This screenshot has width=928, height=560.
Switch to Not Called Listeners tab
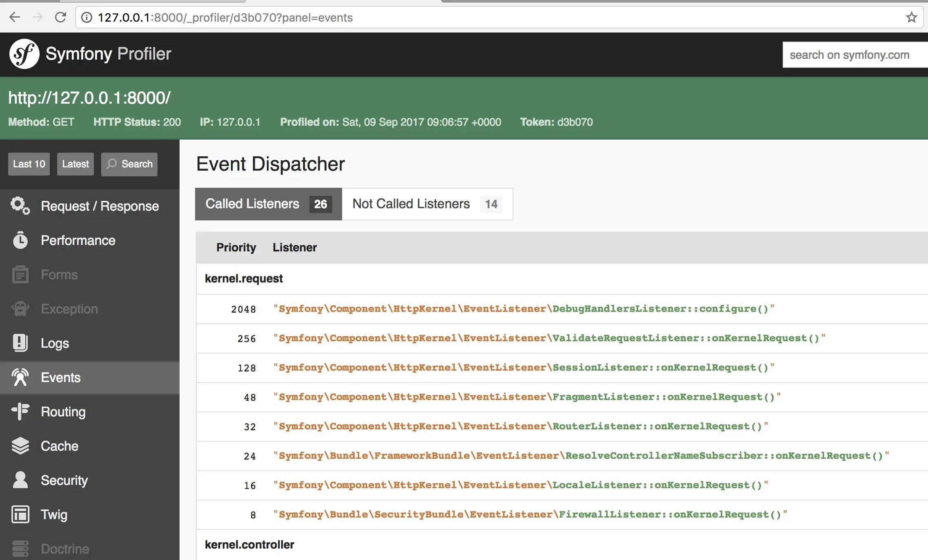point(427,204)
